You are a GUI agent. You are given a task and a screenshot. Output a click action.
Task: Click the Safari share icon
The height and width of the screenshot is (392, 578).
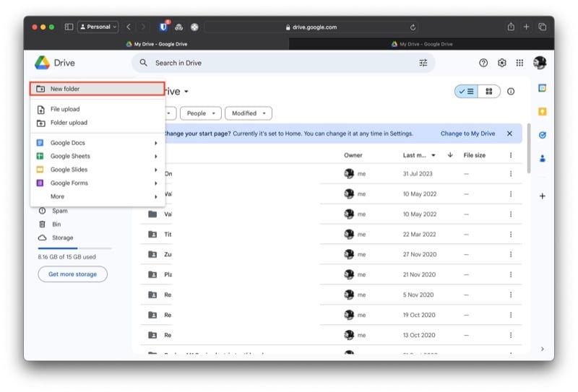tap(511, 27)
